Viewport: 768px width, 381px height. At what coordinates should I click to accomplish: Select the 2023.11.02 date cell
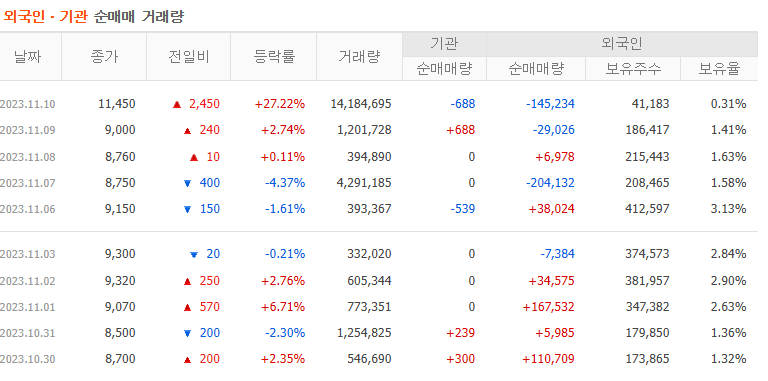tap(27, 281)
